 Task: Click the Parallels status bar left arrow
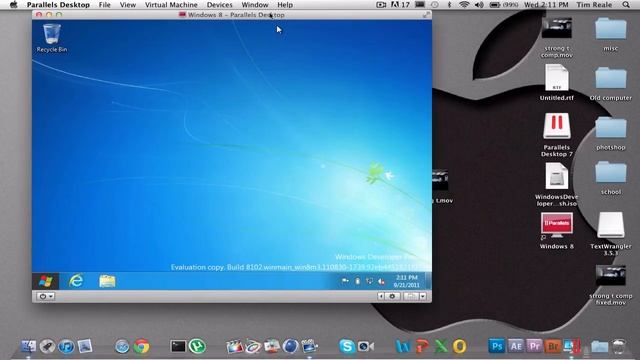click(380, 296)
